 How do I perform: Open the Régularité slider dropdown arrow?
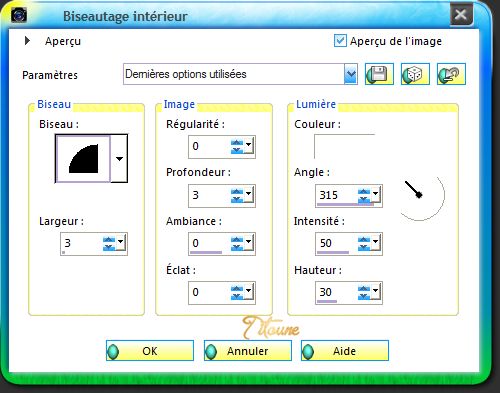point(249,144)
